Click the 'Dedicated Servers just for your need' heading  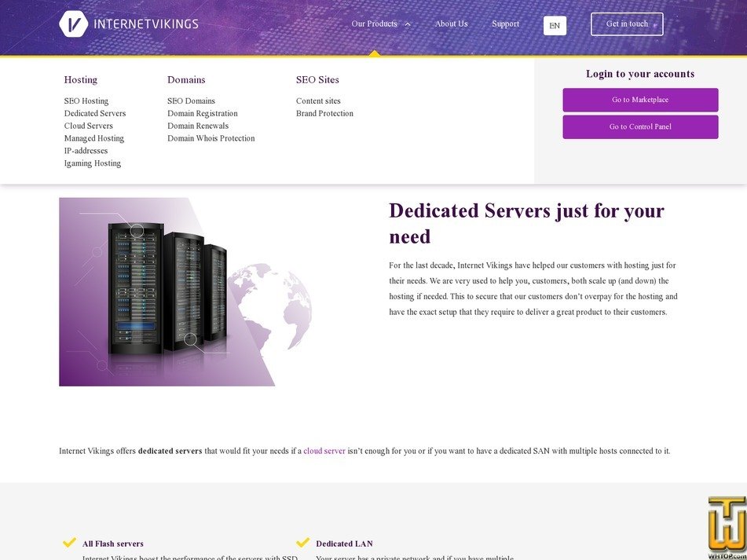[526, 223]
